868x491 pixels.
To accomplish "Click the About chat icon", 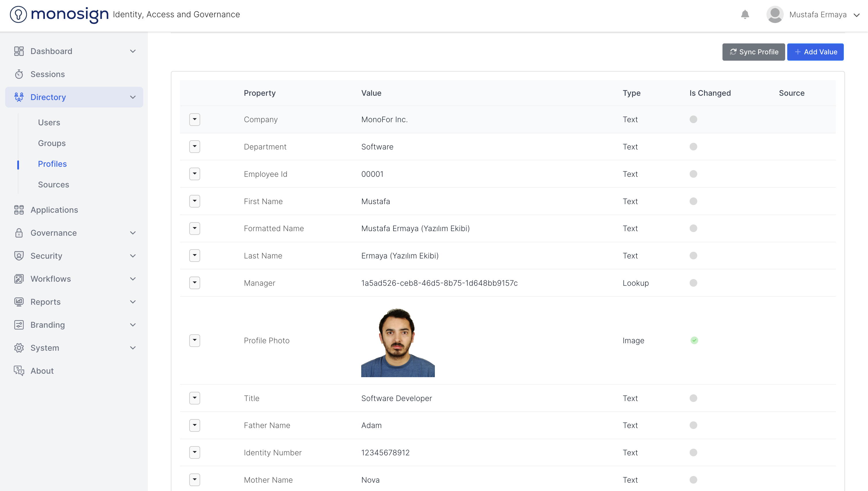I will coord(19,371).
